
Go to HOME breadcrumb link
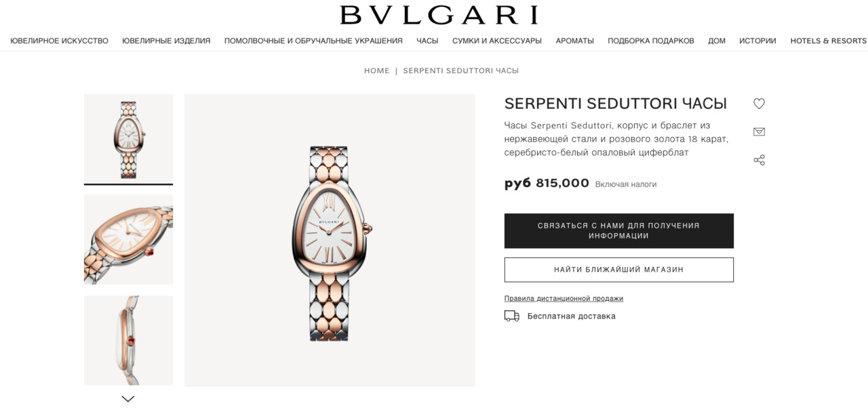click(377, 70)
